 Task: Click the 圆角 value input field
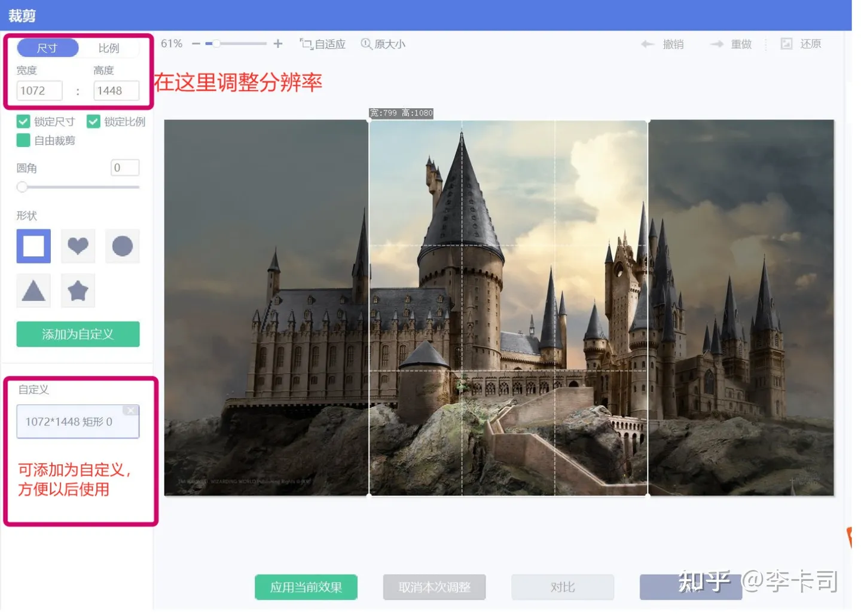pyautogui.click(x=125, y=168)
